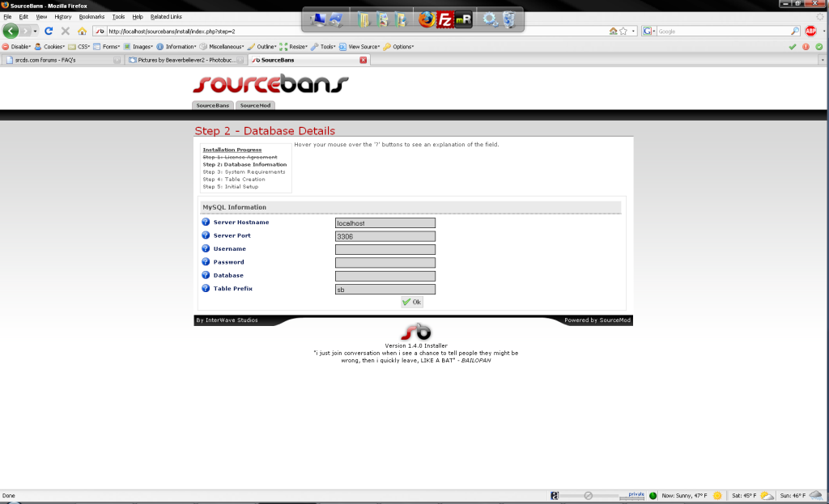829x504 pixels.
Task: Click the SourceBans logo header
Action: (x=270, y=83)
